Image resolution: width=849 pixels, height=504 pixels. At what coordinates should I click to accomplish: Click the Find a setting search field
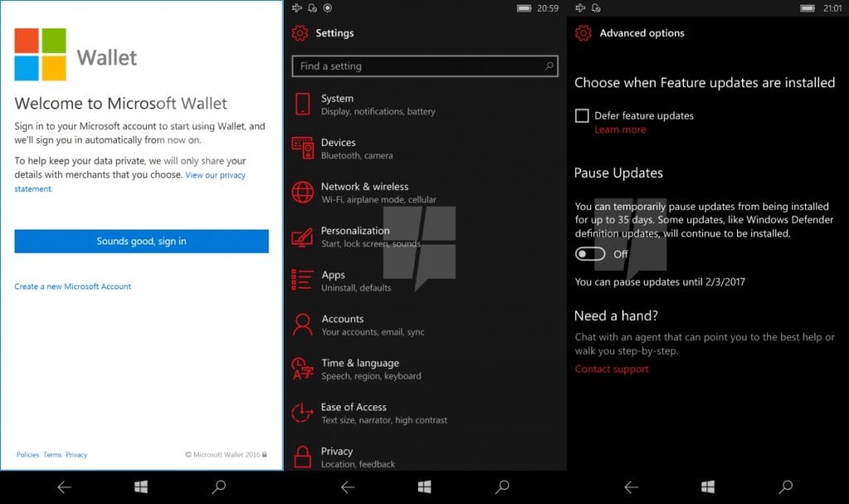pos(415,66)
